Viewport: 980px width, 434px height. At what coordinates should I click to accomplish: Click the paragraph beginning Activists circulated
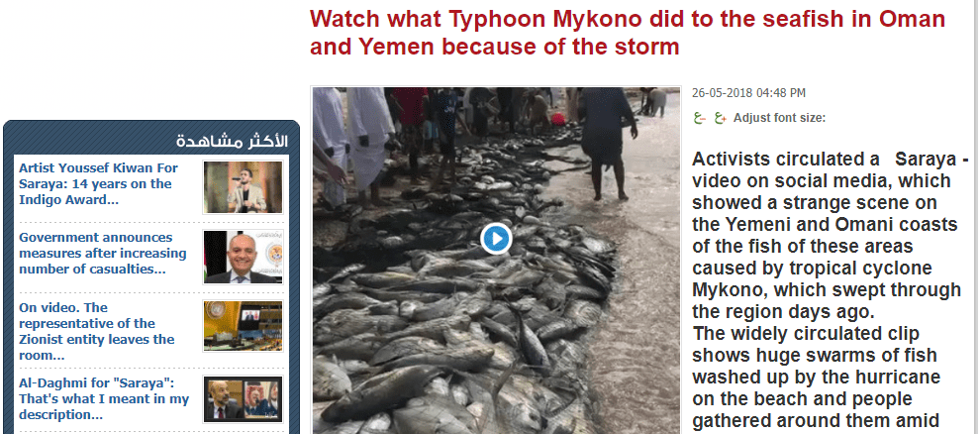pyautogui.click(x=827, y=235)
